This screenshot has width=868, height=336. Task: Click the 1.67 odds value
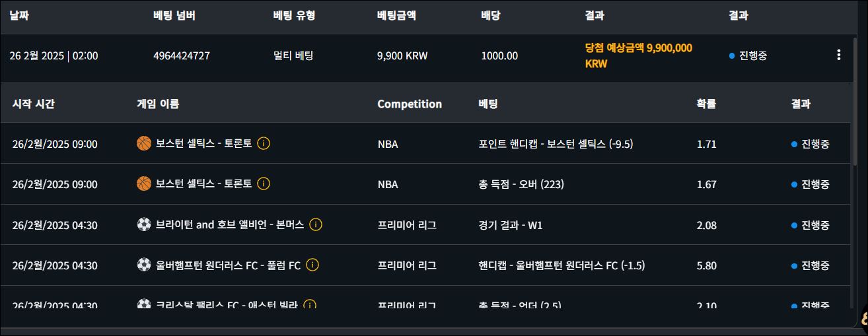click(706, 184)
